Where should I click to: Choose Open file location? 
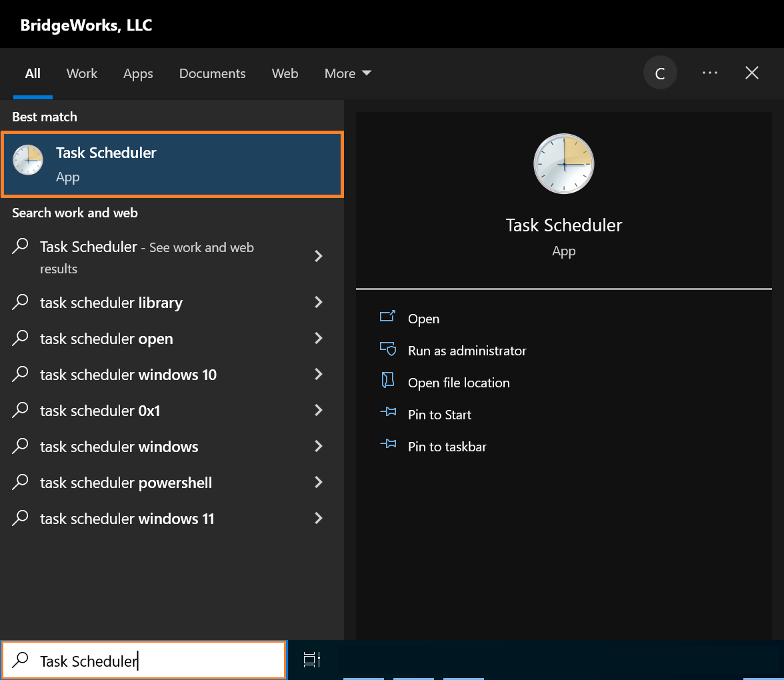[x=459, y=383]
